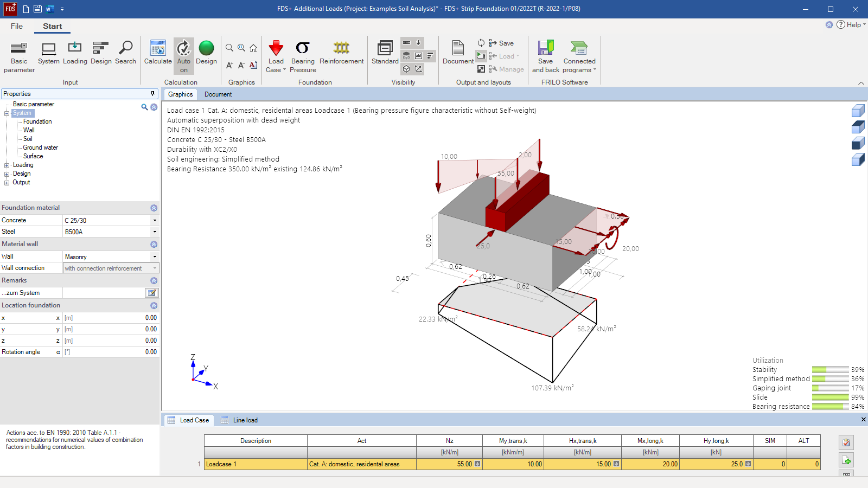The image size is (868, 488).
Task: Pin the Properties panel
Action: coord(152,94)
